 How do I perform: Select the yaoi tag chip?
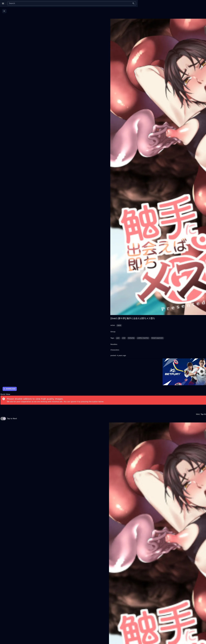pyautogui.click(x=118, y=338)
